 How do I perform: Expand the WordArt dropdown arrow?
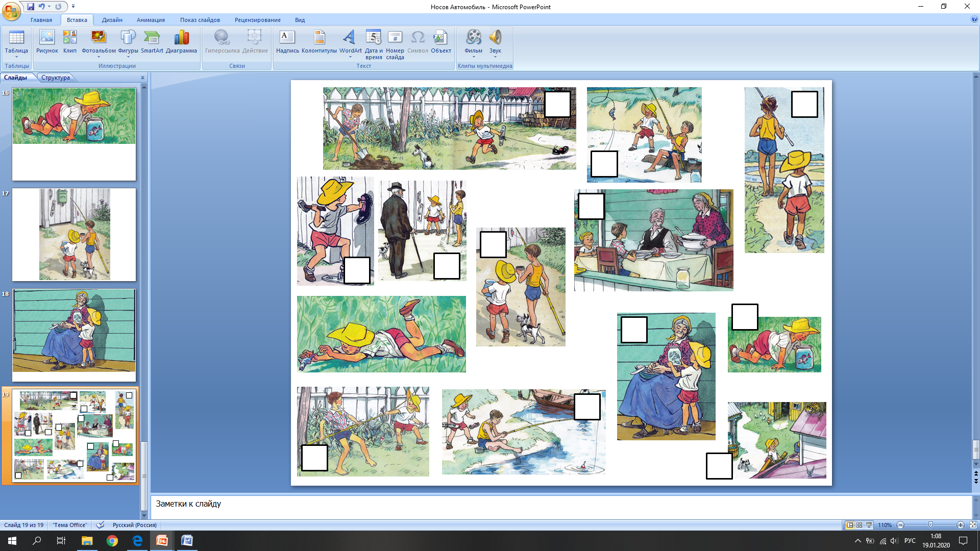coord(350,57)
